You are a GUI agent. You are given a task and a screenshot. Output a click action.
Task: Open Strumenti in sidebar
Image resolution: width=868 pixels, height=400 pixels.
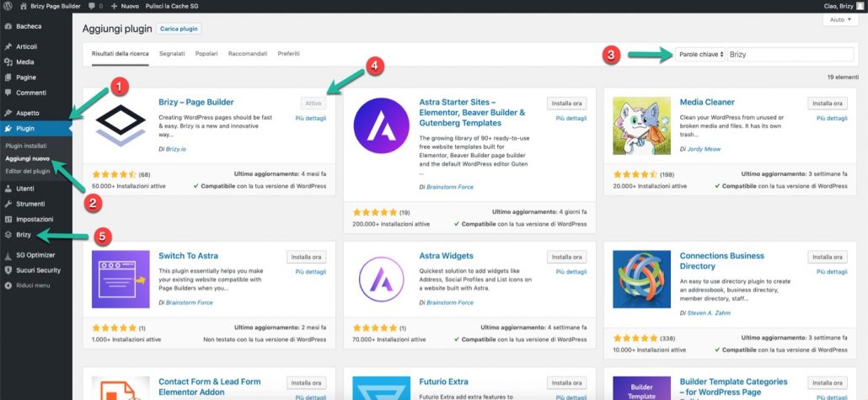pyautogui.click(x=30, y=204)
